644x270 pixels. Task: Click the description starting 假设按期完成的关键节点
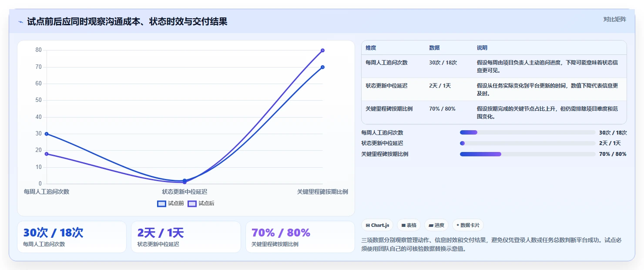[x=547, y=112]
